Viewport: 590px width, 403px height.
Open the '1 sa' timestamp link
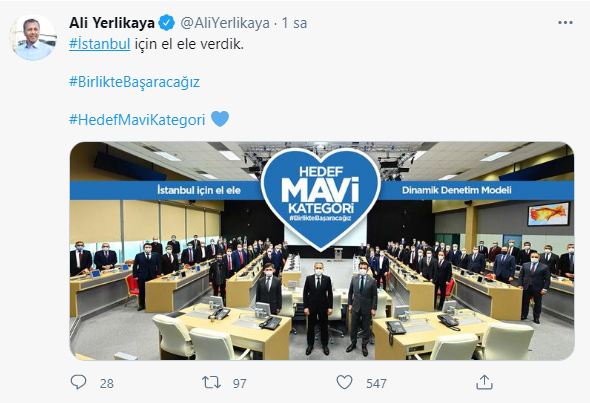pyautogui.click(x=294, y=23)
